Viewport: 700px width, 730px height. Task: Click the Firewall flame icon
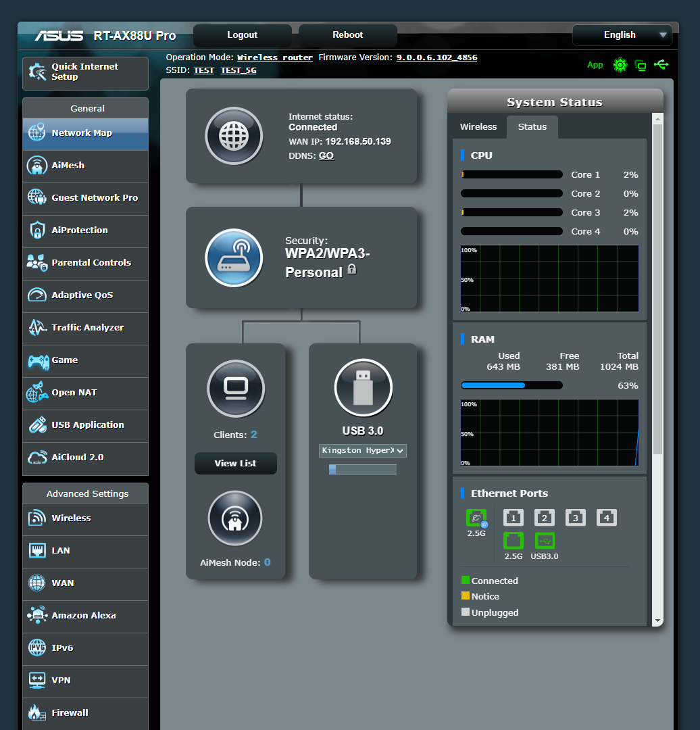36,712
